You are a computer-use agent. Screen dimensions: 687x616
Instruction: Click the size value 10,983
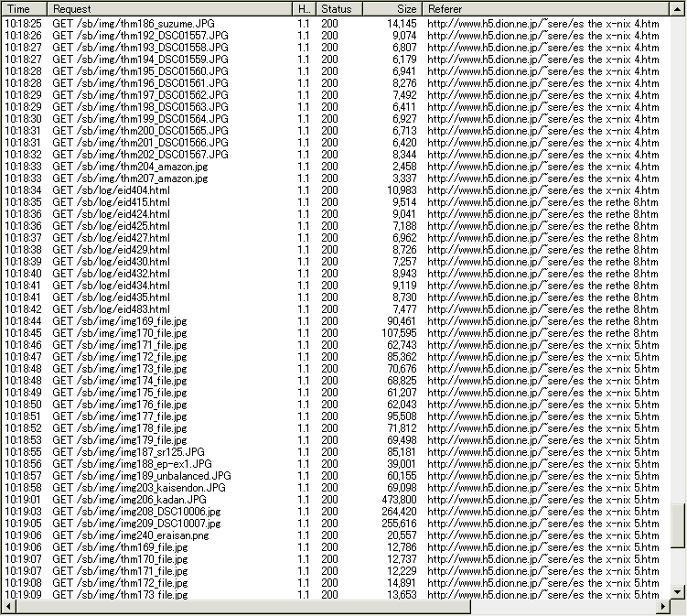pos(402,190)
